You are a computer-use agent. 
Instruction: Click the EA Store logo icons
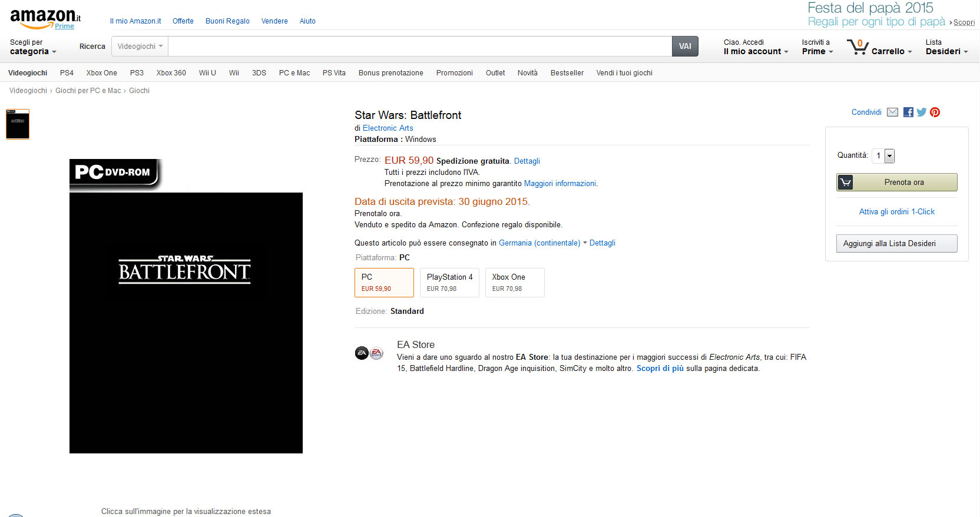click(x=369, y=353)
